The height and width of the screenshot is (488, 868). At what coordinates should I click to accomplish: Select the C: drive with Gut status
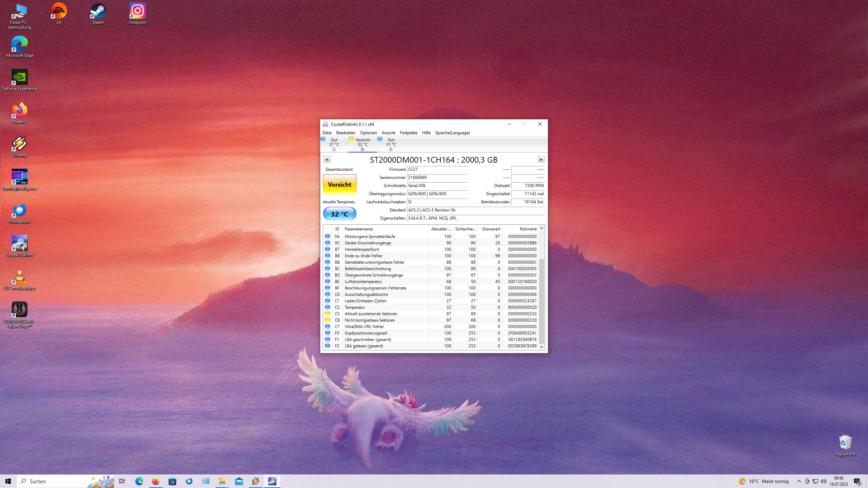click(x=334, y=144)
